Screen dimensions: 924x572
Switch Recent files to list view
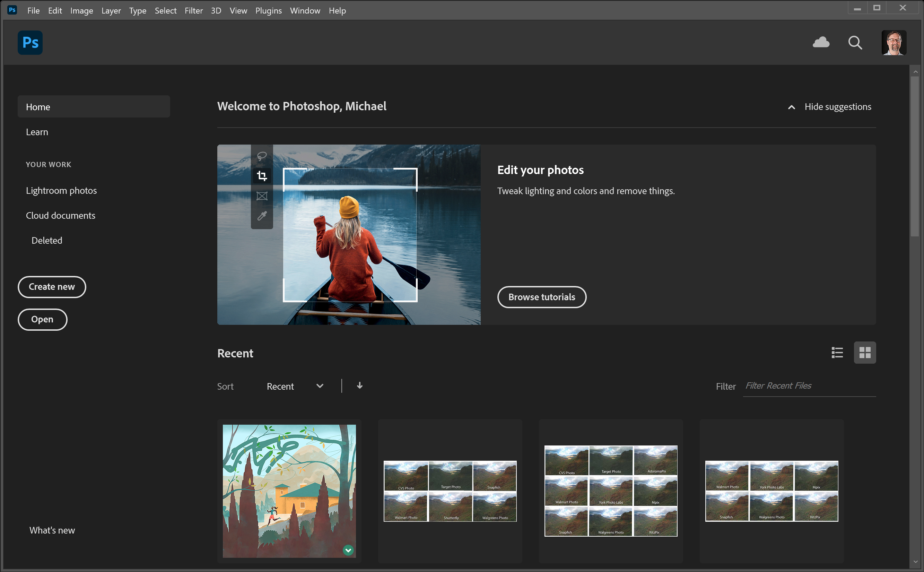click(x=837, y=353)
